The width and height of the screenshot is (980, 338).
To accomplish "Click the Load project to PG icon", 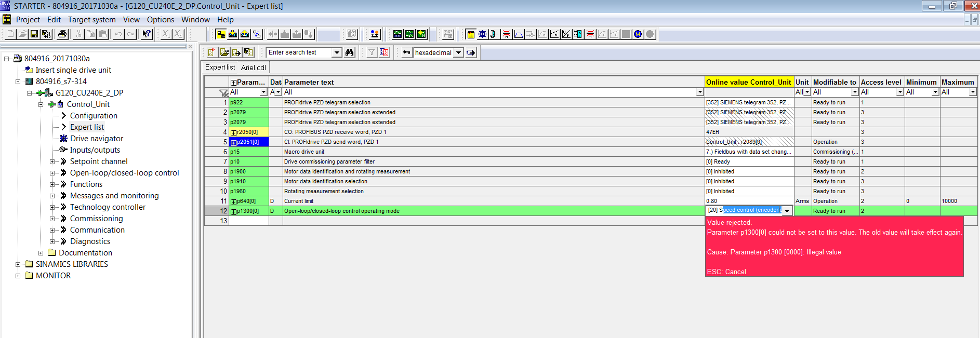I will [x=245, y=34].
